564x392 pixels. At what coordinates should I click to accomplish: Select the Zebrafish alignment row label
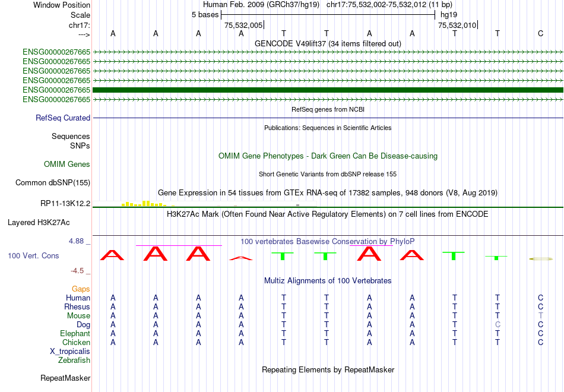click(x=74, y=361)
